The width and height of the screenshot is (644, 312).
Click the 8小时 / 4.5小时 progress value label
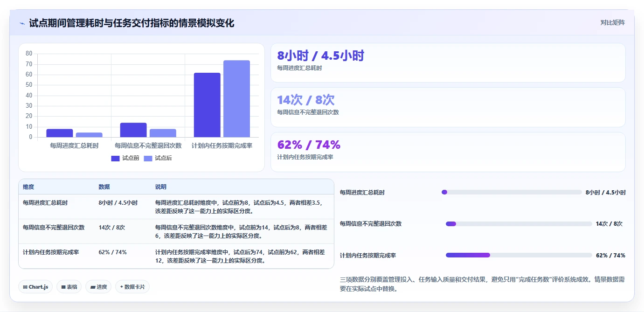606,193
